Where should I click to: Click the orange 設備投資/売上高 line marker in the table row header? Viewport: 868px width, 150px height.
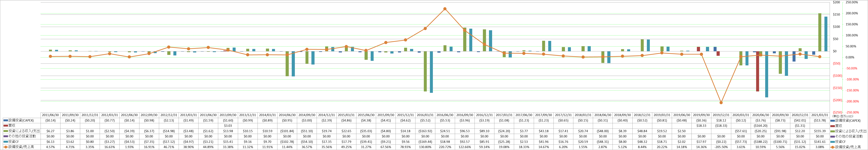5,147
